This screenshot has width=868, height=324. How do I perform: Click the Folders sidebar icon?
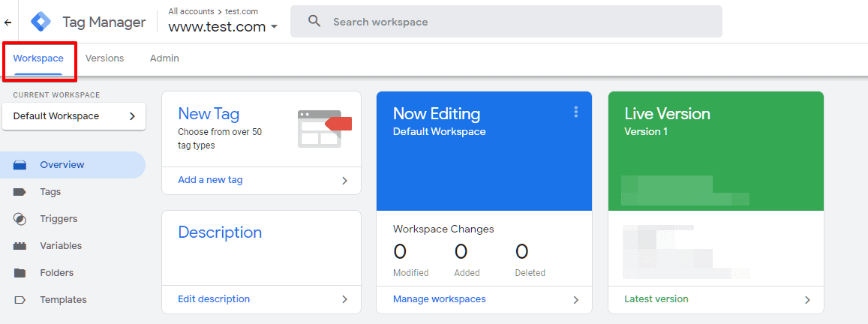coord(20,273)
